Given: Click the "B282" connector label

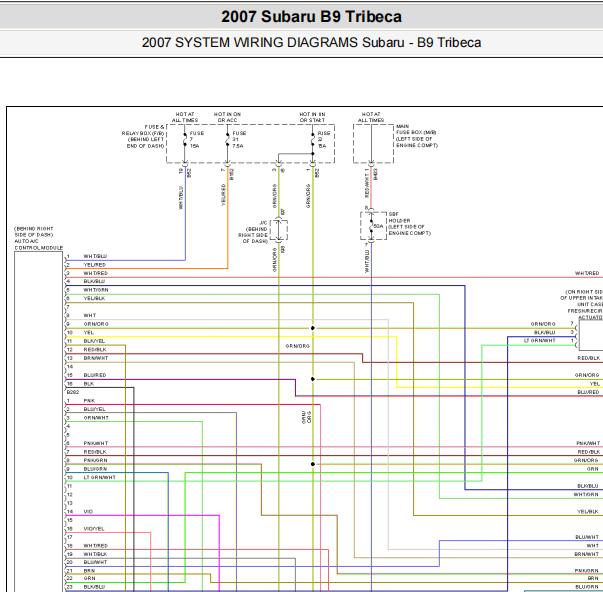Looking at the screenshot, I should [x=73, y=392].
